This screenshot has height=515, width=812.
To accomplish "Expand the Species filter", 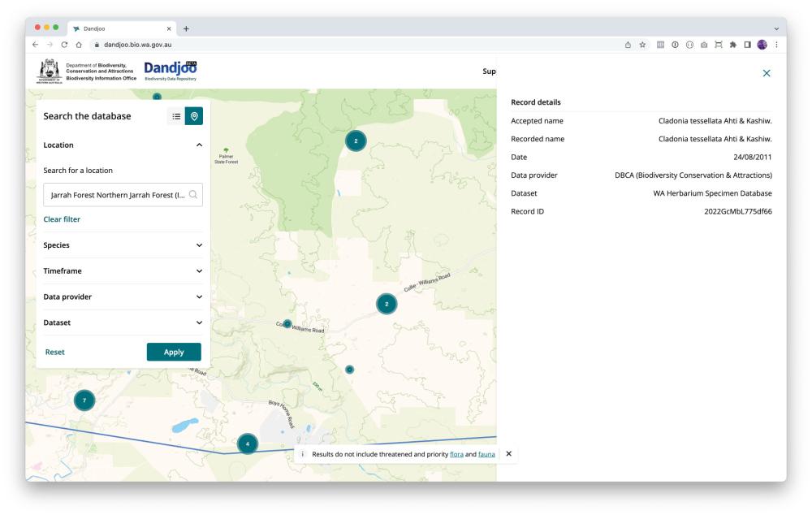I will (x=123, y=245).
